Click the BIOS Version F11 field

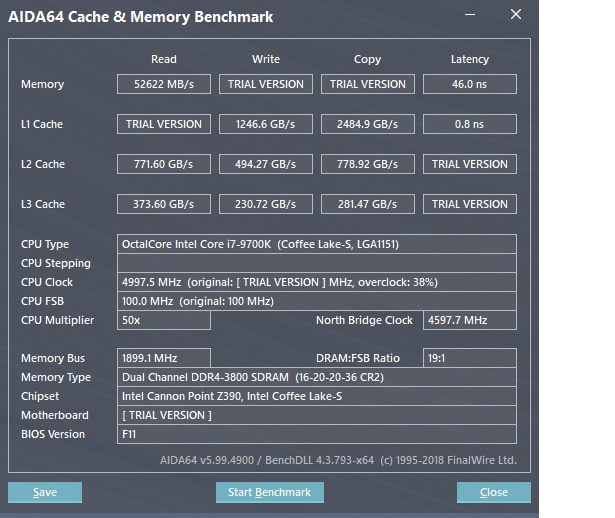coord(317,434)
